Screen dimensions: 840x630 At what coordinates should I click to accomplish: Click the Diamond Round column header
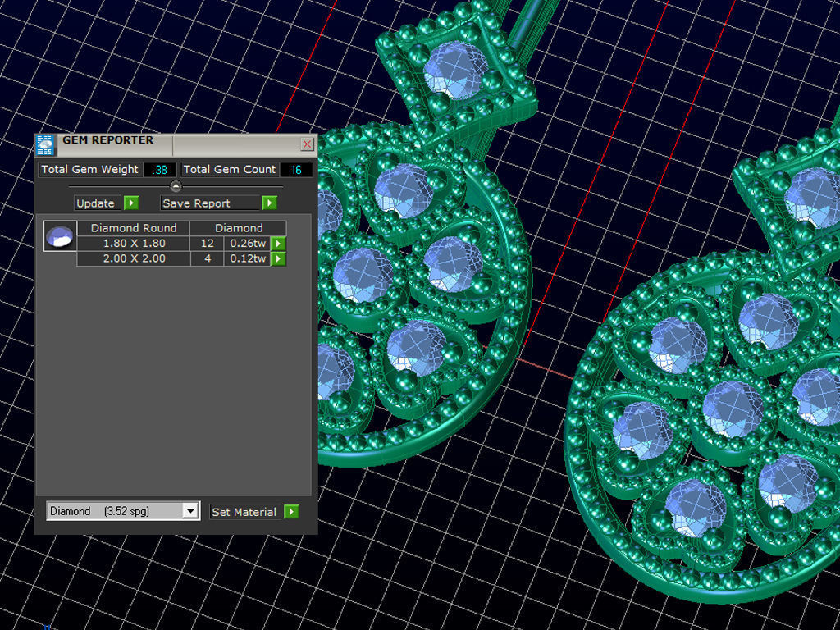(x=134, y=228)
